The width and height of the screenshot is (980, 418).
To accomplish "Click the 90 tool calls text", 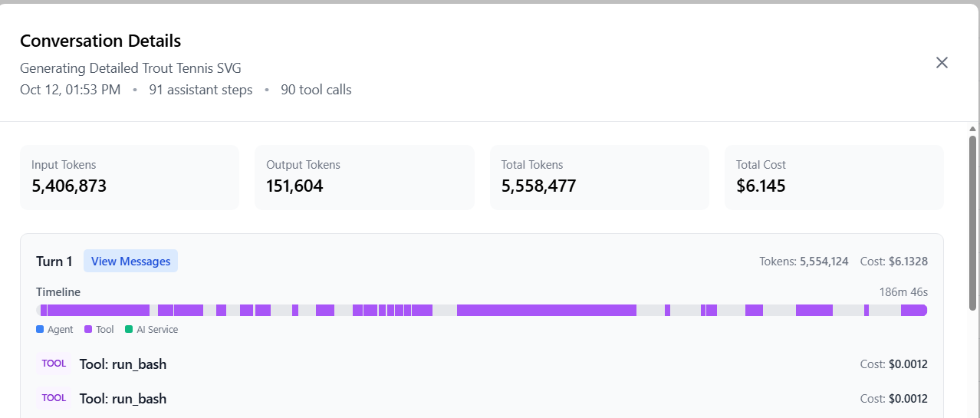I will click(316, 90).
